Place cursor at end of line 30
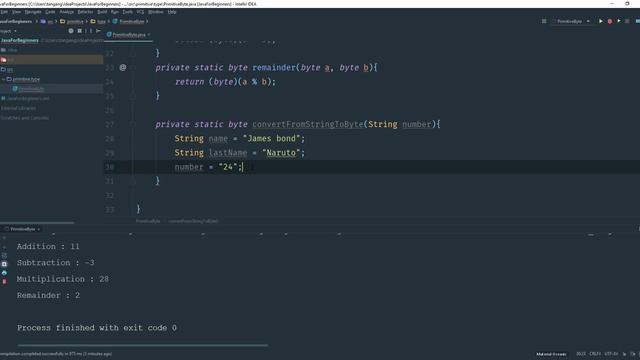This screenshot has width=640, height=360. (243, 167)
